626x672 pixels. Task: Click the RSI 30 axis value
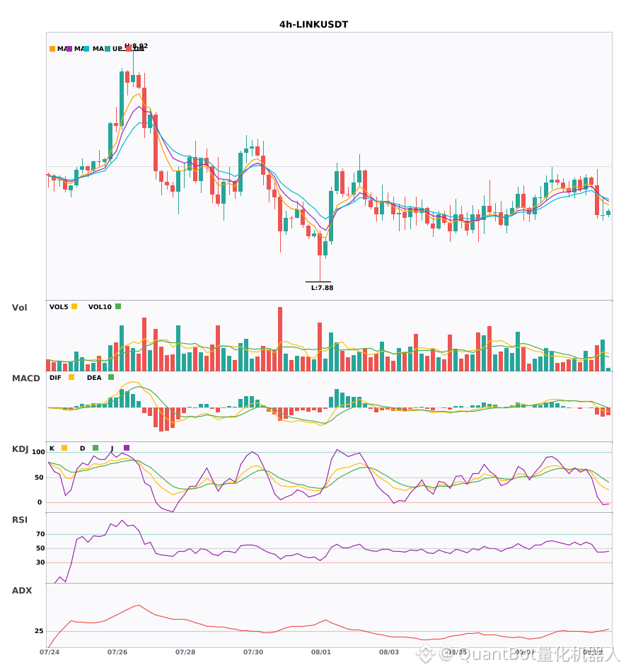click(x=40, y=562)
